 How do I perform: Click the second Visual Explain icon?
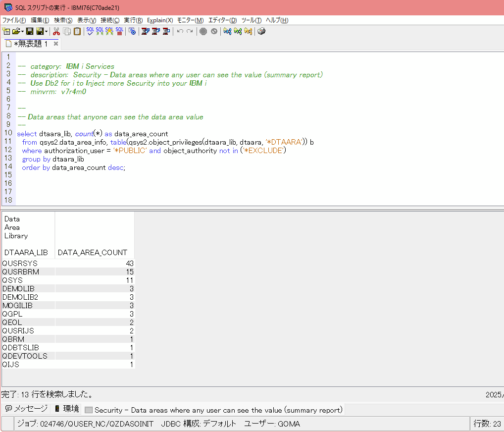[238, 31]
